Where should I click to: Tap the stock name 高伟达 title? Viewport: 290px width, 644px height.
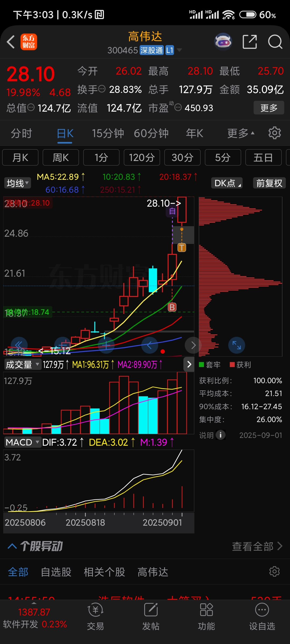(x=145, y=36)
